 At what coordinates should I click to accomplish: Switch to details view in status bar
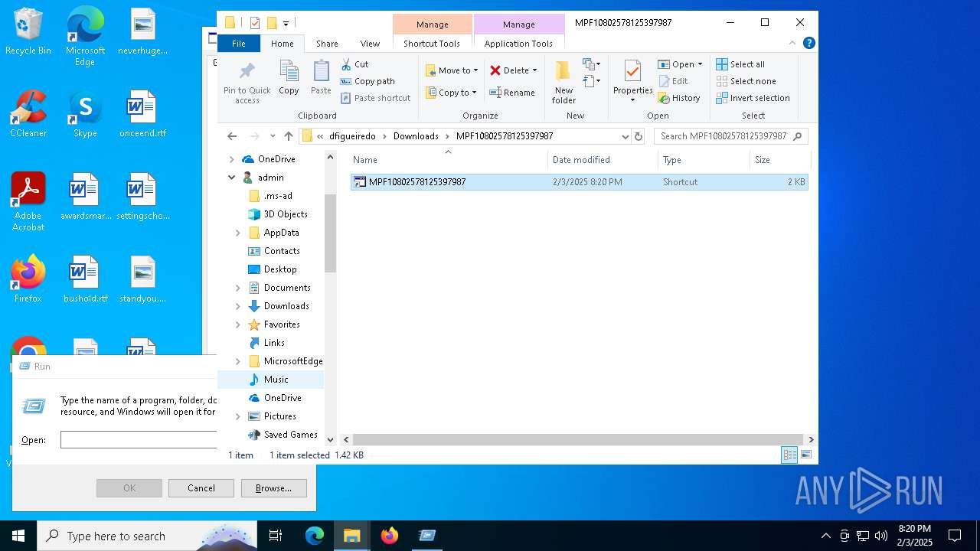(789, 455)
